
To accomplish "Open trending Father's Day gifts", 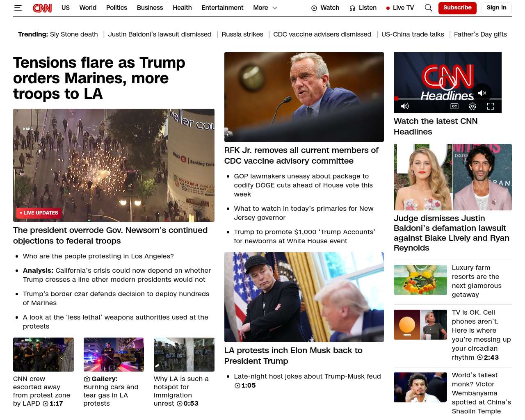I will 480,34.
